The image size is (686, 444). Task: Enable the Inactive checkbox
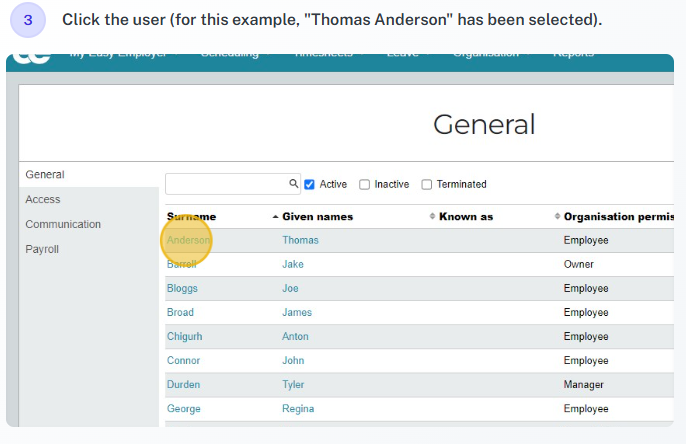coord(364,185)
